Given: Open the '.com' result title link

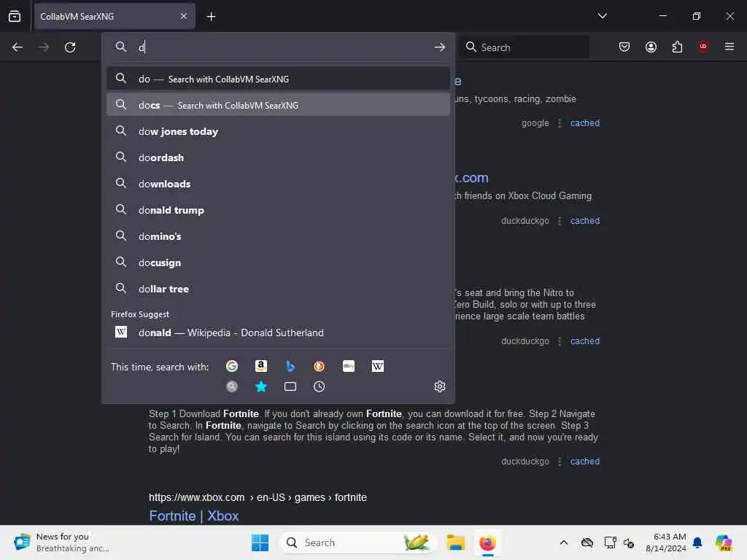Looking at the screenshot, I should tap(472, 178).
